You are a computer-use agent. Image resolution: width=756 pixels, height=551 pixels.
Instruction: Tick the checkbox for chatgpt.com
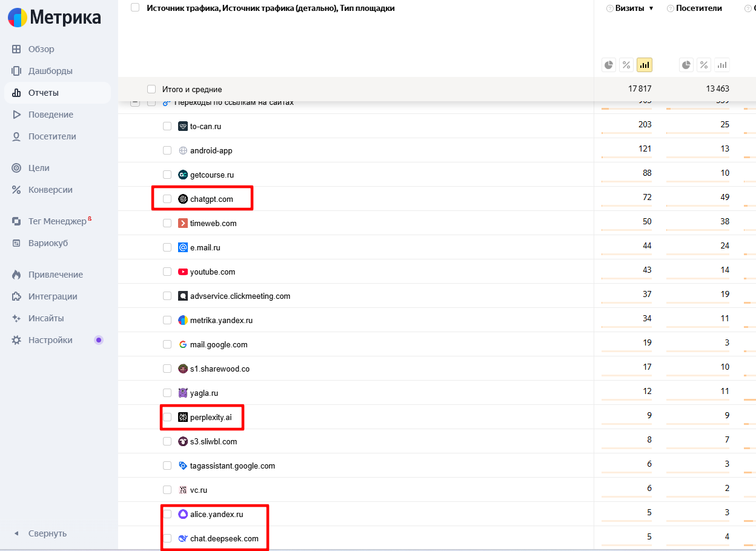[167, 199]
